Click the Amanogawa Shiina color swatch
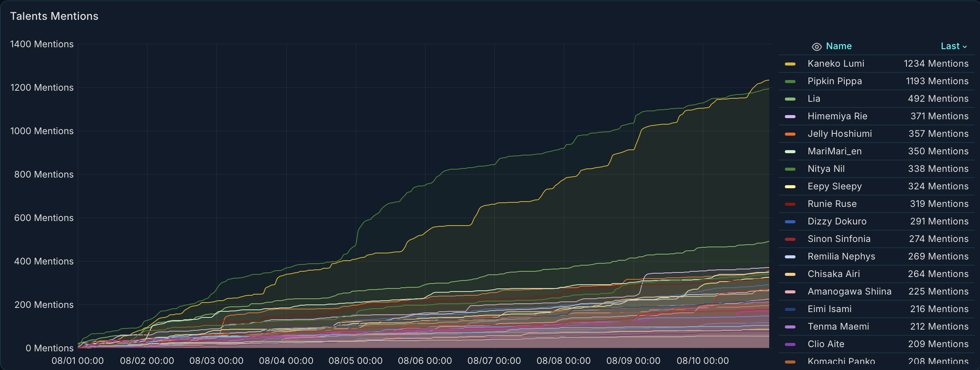 tap(790, 292)
